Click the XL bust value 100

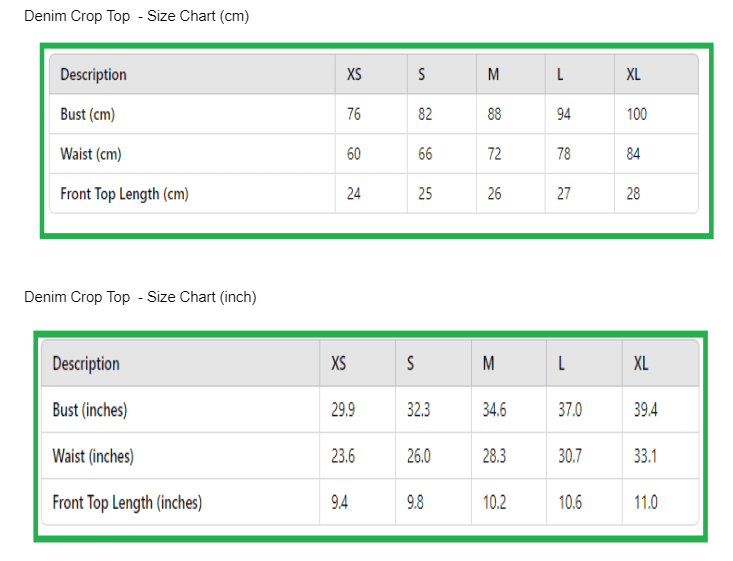(x=637, y=114)
